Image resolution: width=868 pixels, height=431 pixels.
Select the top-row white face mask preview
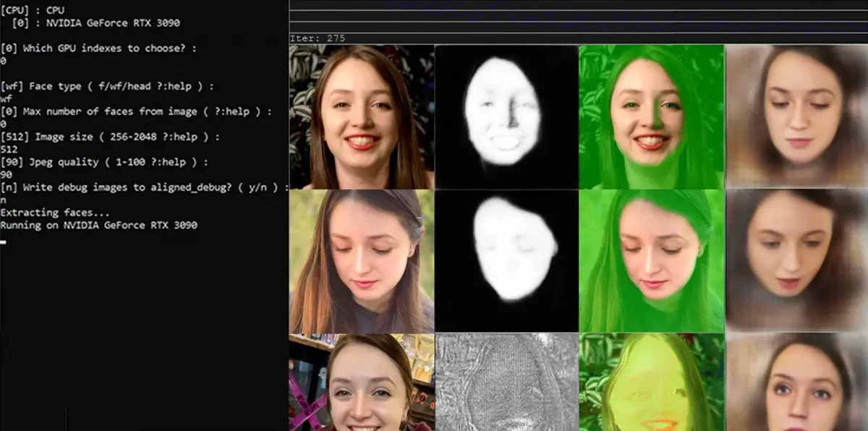click(506, 116)
